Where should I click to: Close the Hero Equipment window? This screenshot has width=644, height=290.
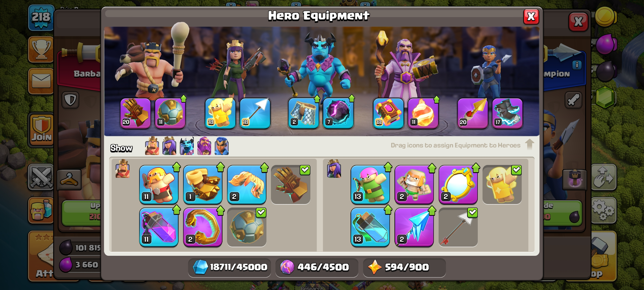pyautogui.click(x=531, y=17)
